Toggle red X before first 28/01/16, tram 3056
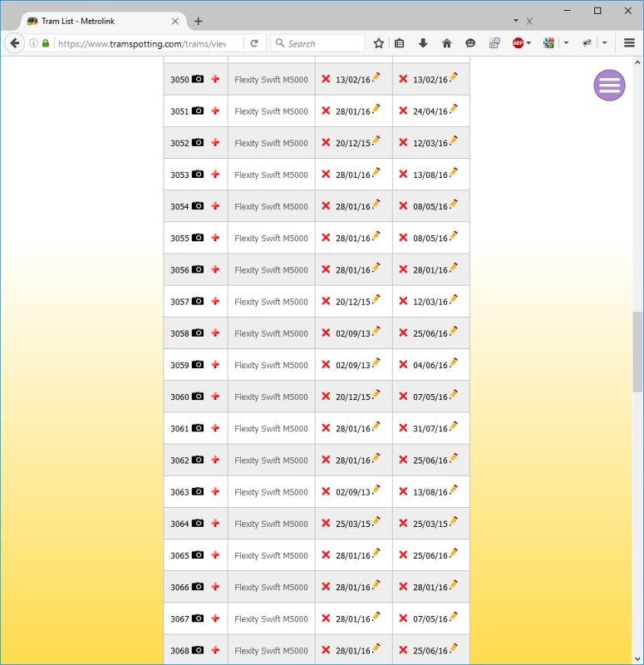 (x=326, y=269)
